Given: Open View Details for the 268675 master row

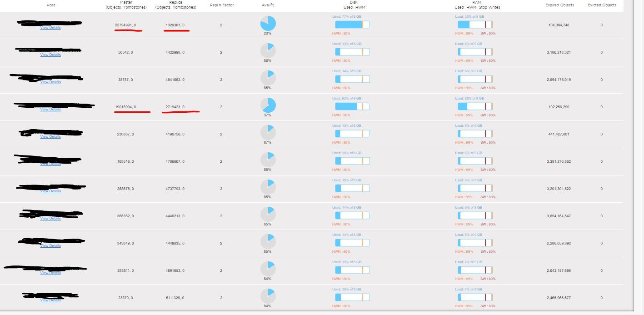Looking at the screenshot, I should coord(50,191).
